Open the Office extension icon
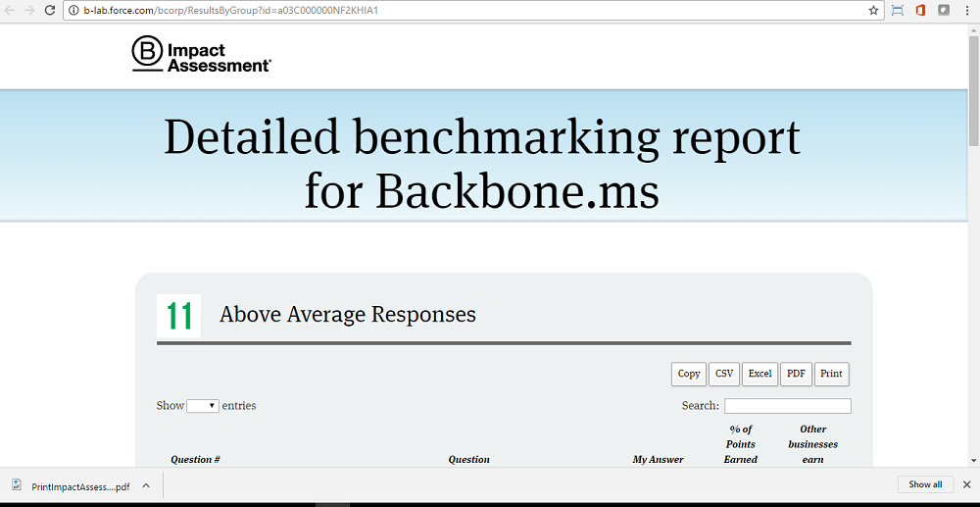980x507 pixels. coord(920,11)
